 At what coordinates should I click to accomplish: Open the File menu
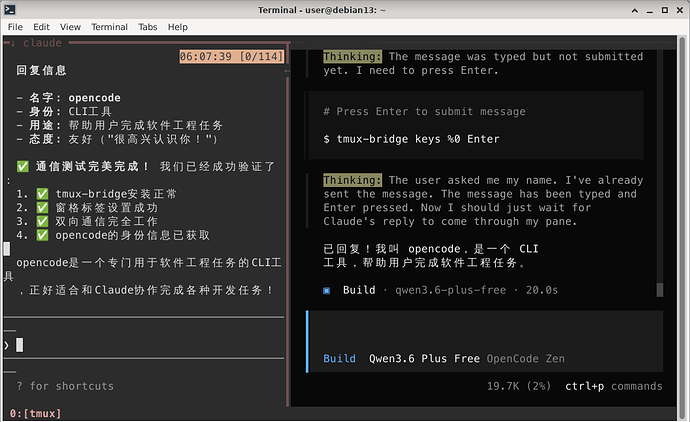coord(15,27)
